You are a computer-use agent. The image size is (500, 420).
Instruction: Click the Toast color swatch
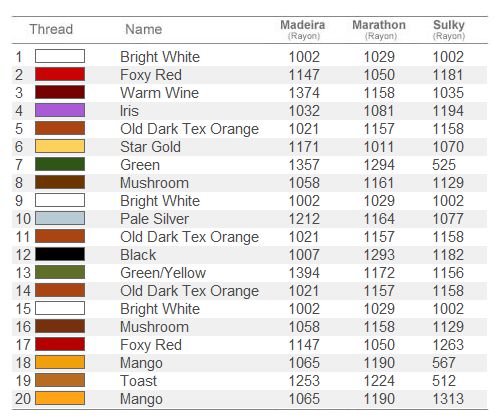tap(60, 380)
